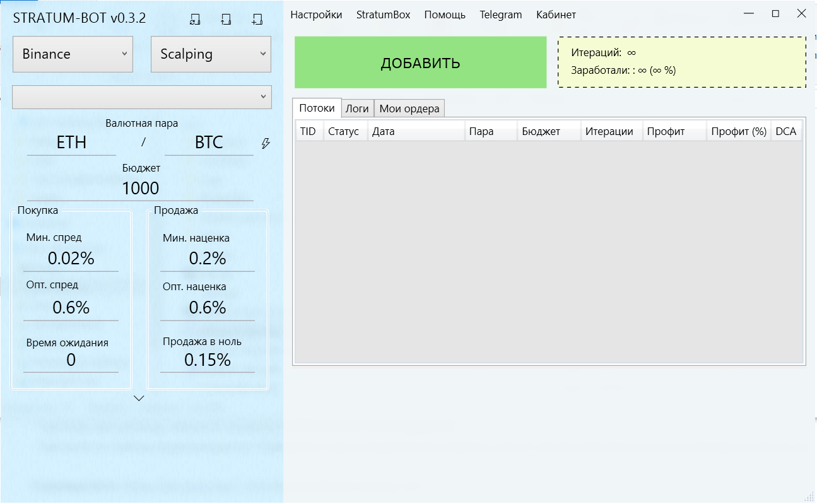Open the StratumBox menu
Screen dimensions: 817x504
[x=383, y=15]
